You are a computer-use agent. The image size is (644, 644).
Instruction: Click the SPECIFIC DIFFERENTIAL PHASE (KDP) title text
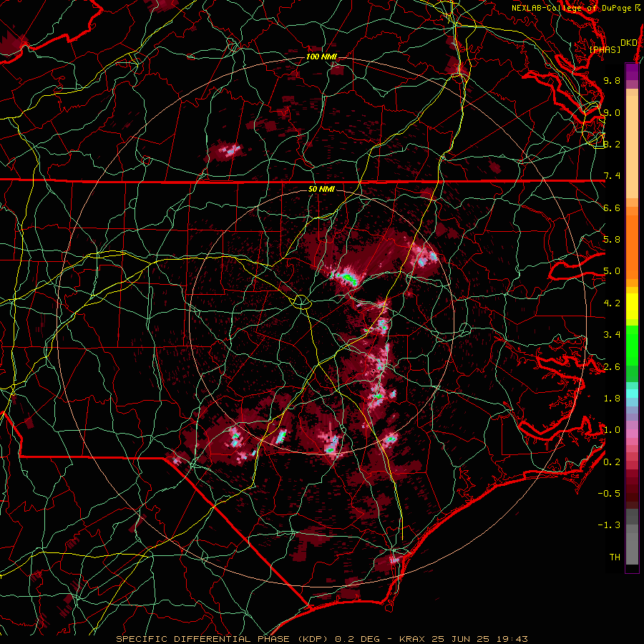[x=222, y=639]
